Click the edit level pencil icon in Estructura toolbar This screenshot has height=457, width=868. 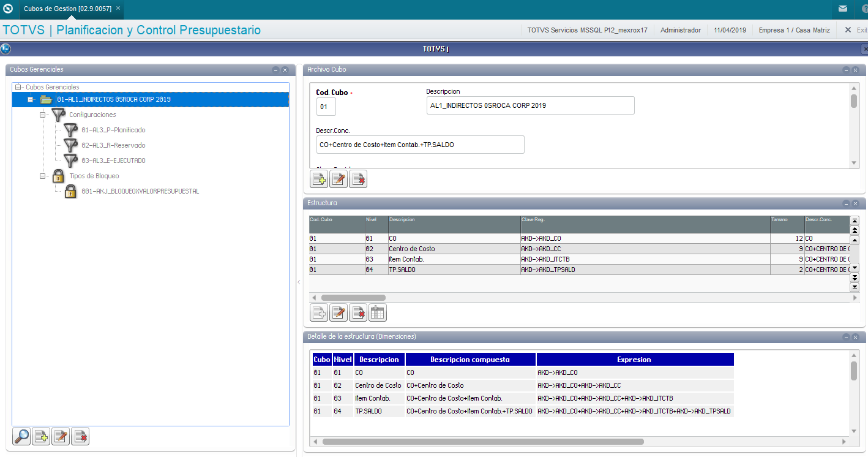[339, 313]
